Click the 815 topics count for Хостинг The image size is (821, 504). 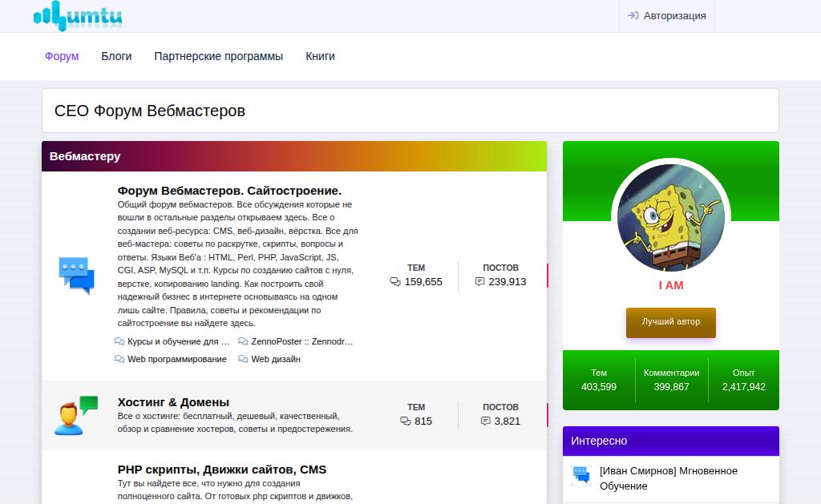pyautogui.click(x=423, y=421)
